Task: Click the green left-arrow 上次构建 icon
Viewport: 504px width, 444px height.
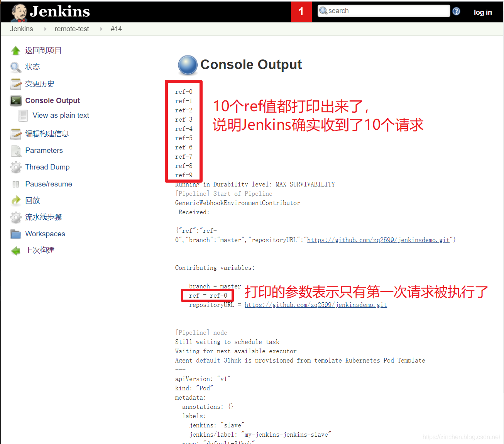Action: tap(16, 251)
